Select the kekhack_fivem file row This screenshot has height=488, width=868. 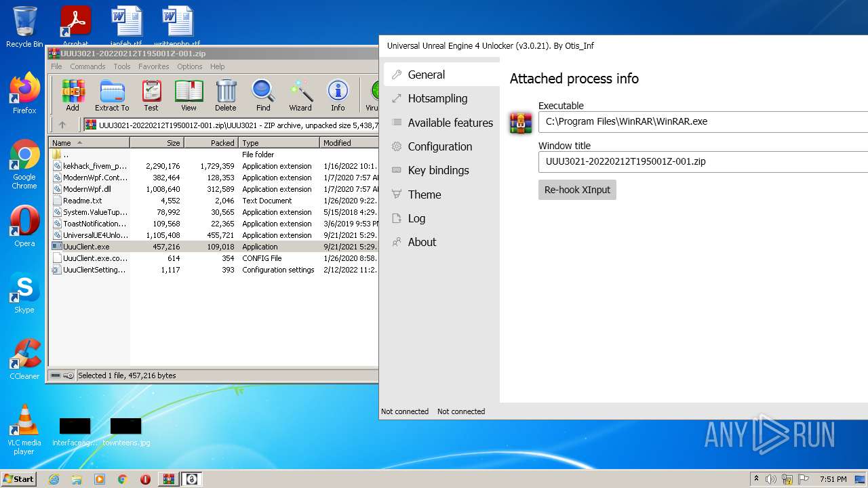214,166
